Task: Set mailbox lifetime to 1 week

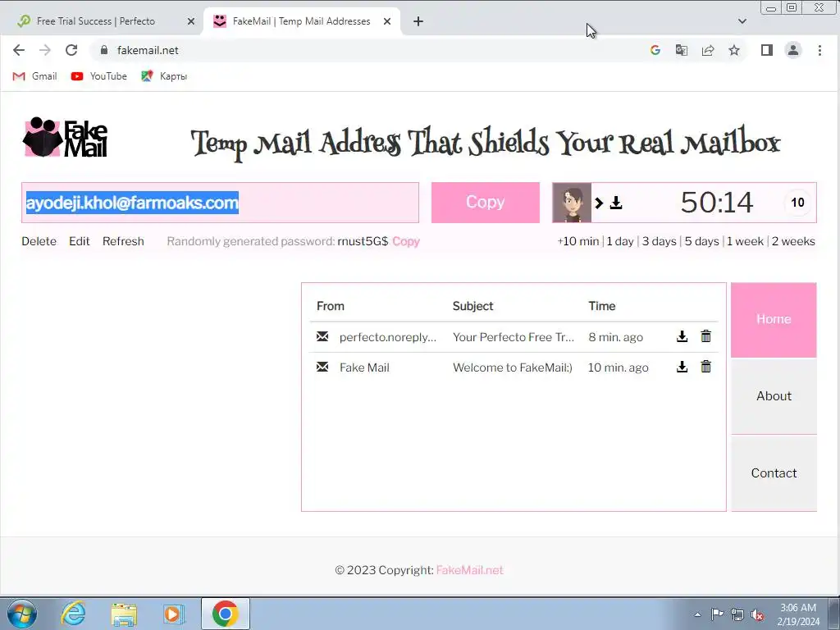Action: [745, 241]
